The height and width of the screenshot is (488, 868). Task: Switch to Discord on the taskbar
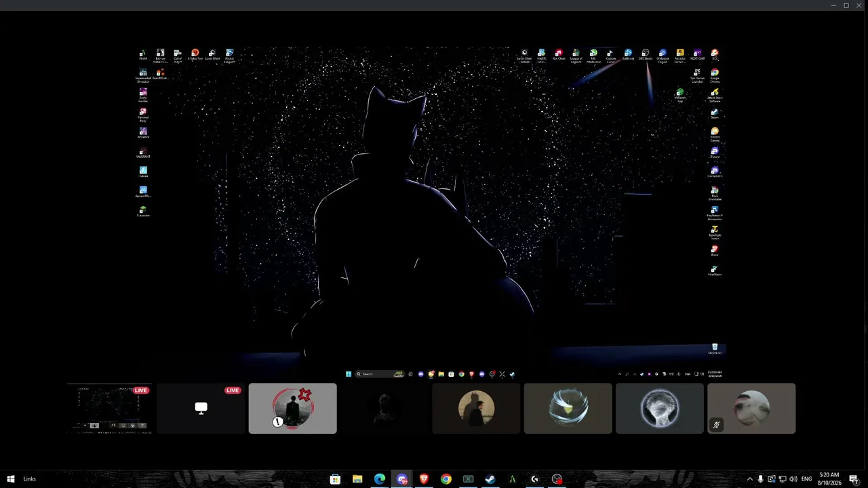402,479
